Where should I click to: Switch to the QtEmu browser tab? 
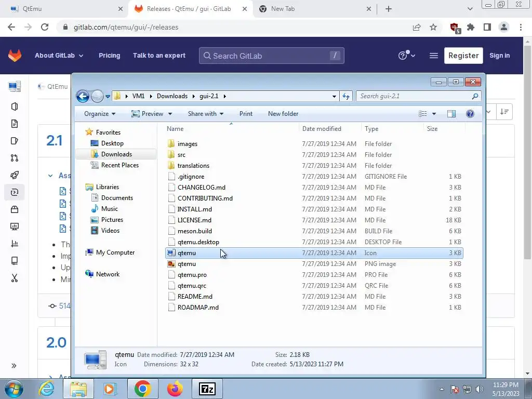(x=64, y=9)
